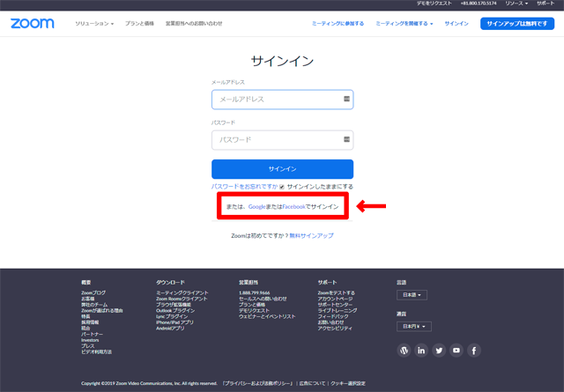Open the LinkedIn icon in footer

click(421, 351)
